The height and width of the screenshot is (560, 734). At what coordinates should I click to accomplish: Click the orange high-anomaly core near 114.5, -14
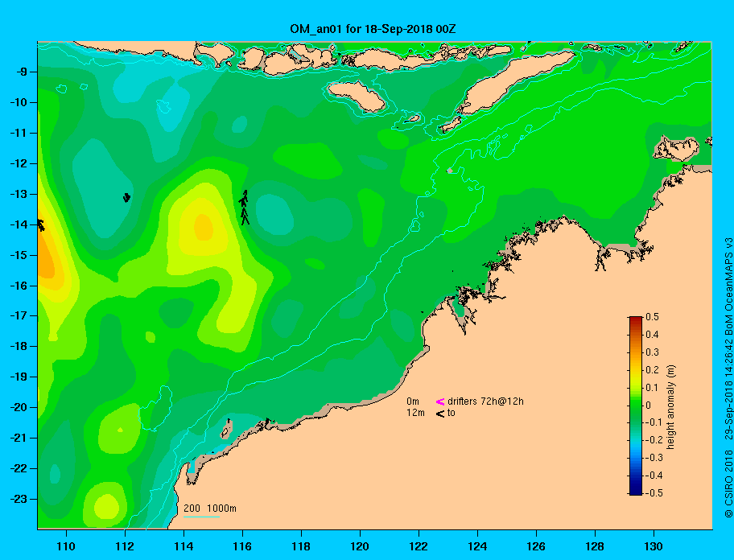pos(203,227)
